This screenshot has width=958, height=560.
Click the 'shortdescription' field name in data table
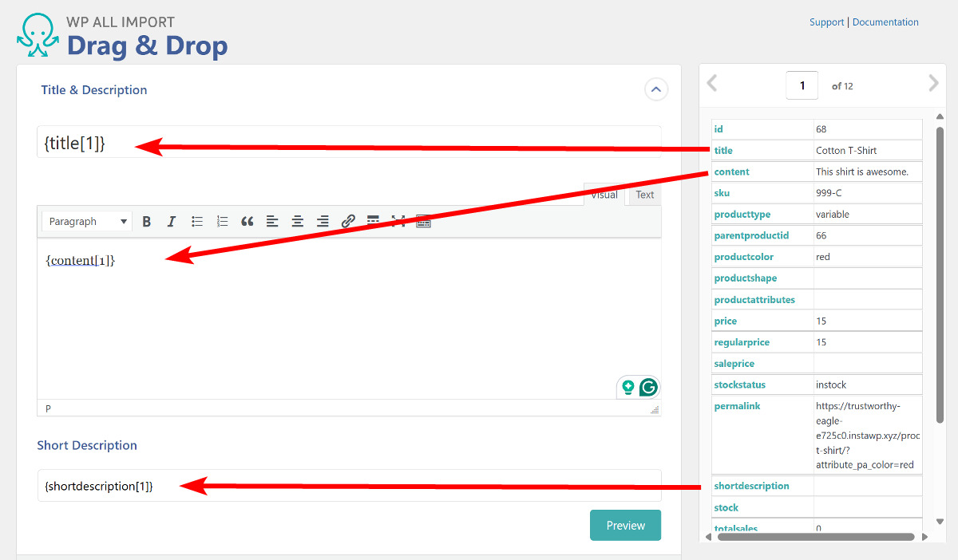pos(751,486)
